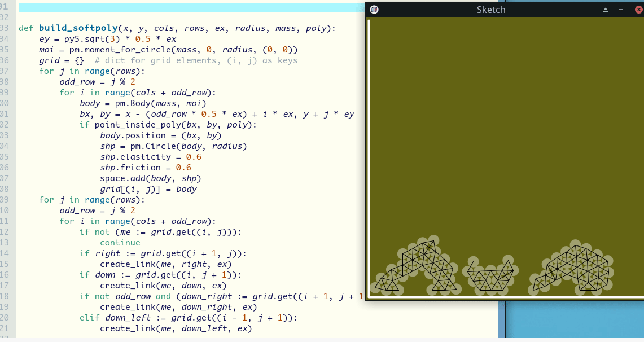Close the Sketch window
This screenshot has height=342, width=644.
pos(636,10)
